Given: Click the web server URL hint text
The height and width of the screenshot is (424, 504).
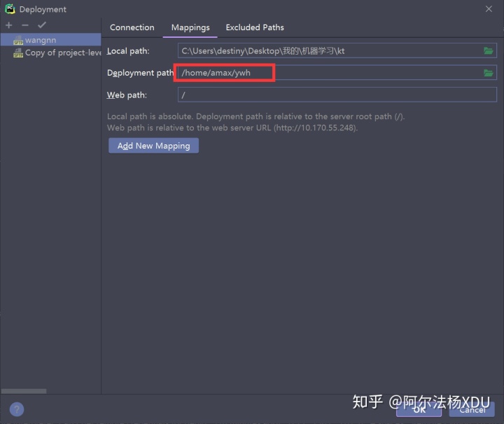Looking at the screenshot, I should tap(232, 128).
